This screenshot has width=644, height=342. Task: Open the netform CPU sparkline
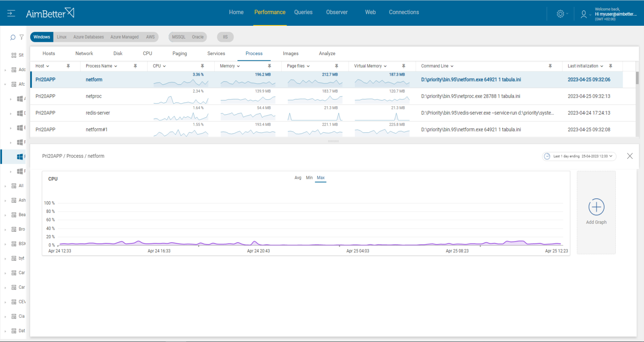181,83
